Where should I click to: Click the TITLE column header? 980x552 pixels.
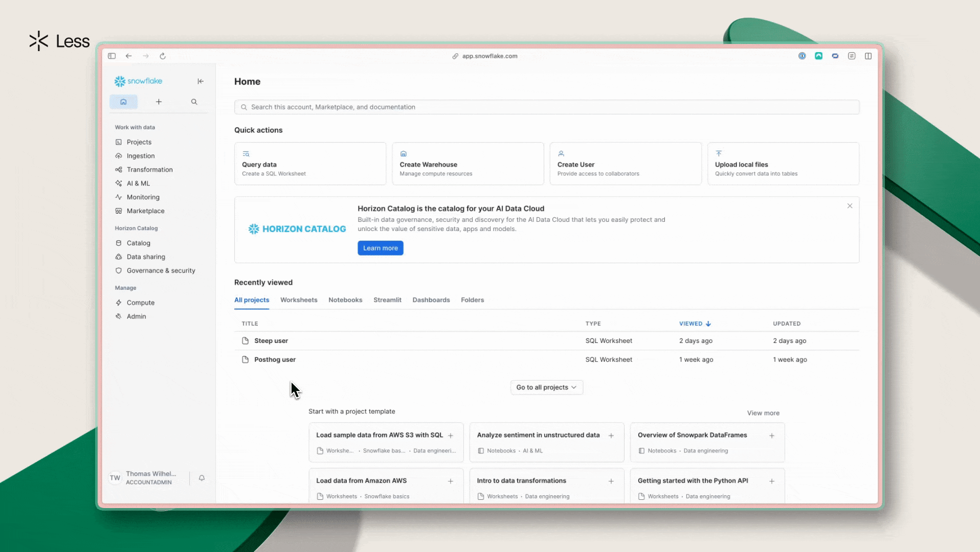250,324
